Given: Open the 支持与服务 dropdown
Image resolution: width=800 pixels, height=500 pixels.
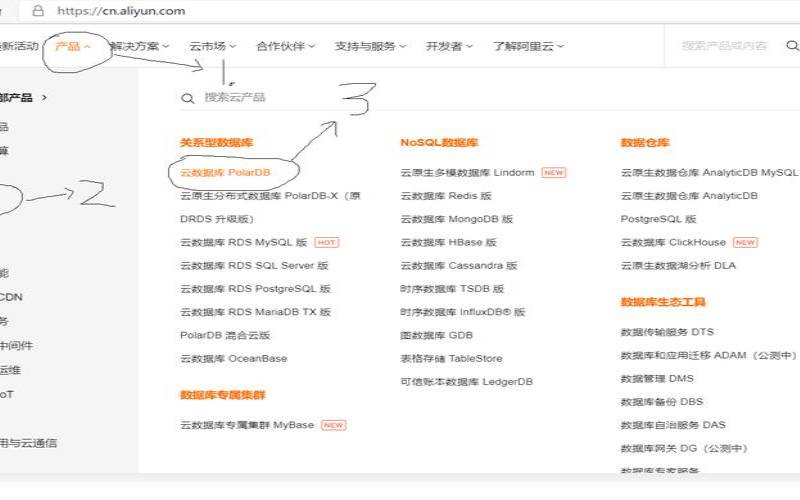Looking at the screenshot, I should tap(370, 46).
